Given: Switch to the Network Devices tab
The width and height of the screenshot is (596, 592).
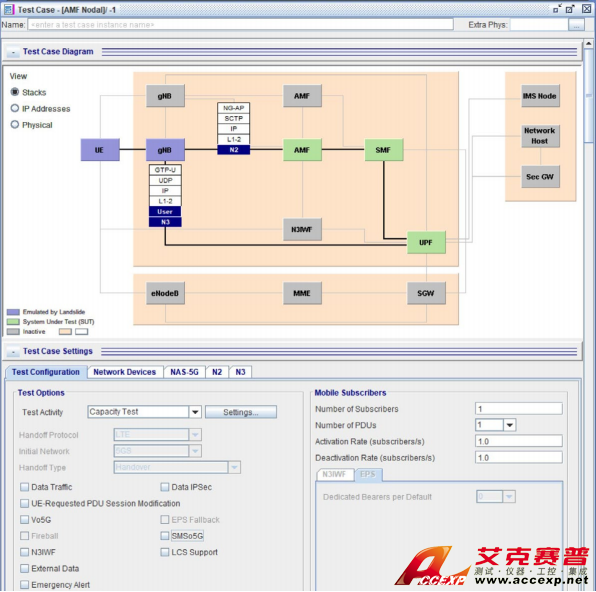Looking at the screenshot, I should pyautogui.click(x=125, y=372).
